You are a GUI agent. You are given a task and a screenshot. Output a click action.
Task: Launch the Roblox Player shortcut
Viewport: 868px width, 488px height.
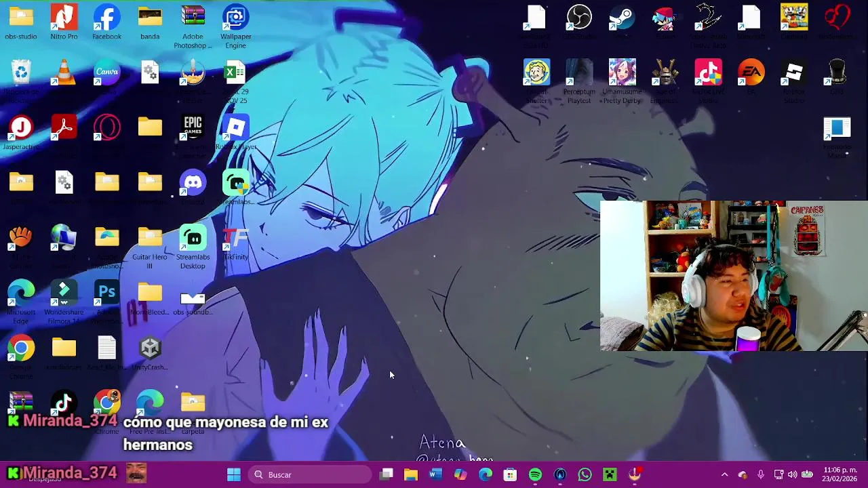(x=235, y=127)
